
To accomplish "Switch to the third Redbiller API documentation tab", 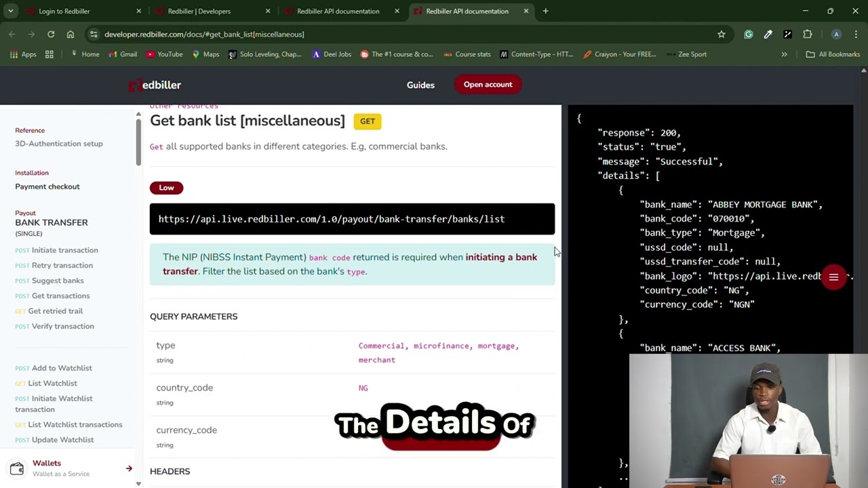I will click(x=338, y=11).
